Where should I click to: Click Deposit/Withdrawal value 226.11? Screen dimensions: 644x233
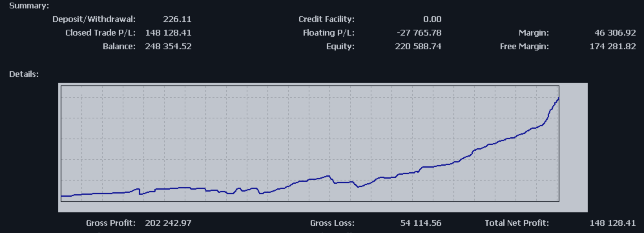point(178,19)
